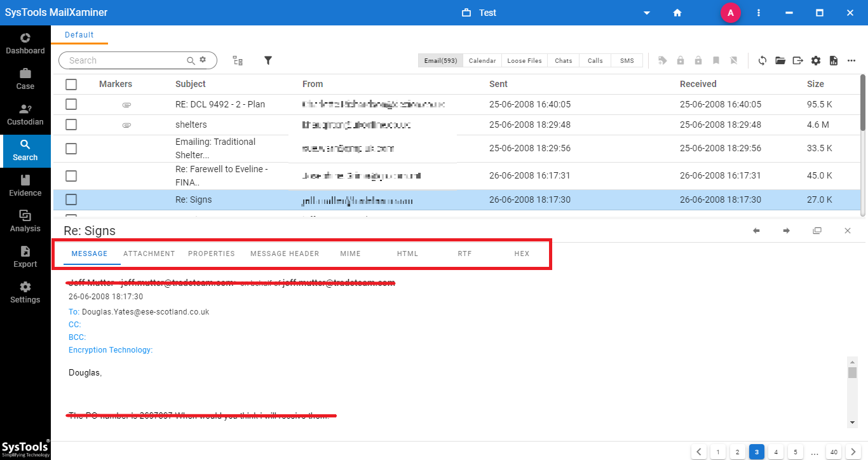Screen dimensions: 868x460
Task: Open the three-dot more options in toolbar
Action: [x=851, y=60]
